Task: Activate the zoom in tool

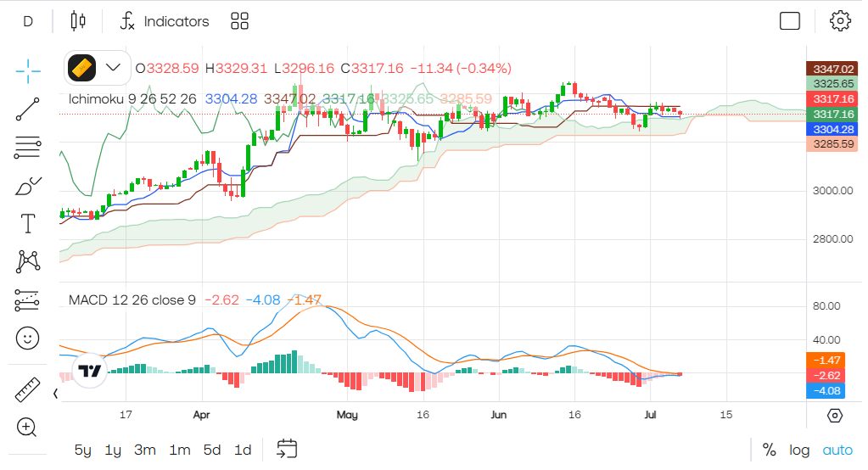Action: coord(26,428)
